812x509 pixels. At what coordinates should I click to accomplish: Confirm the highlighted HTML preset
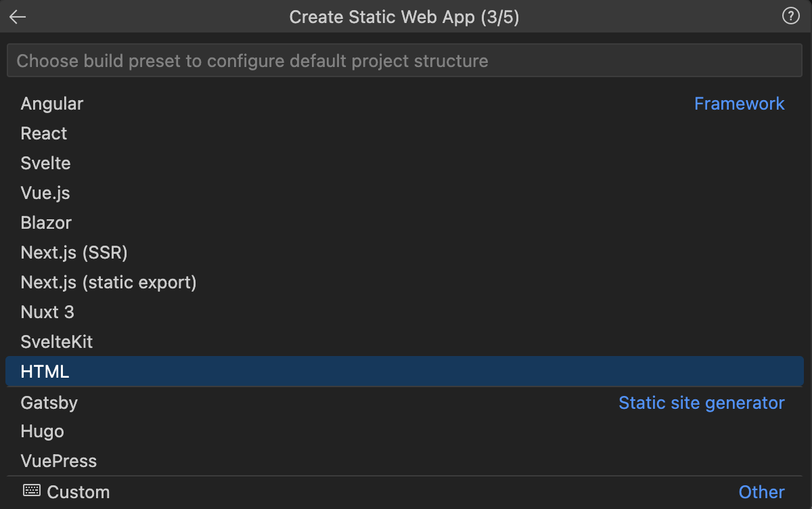(x=45, y=372)
